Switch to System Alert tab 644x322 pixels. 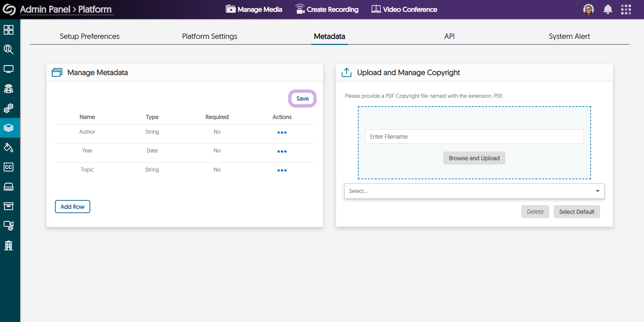tap(569, 36)
